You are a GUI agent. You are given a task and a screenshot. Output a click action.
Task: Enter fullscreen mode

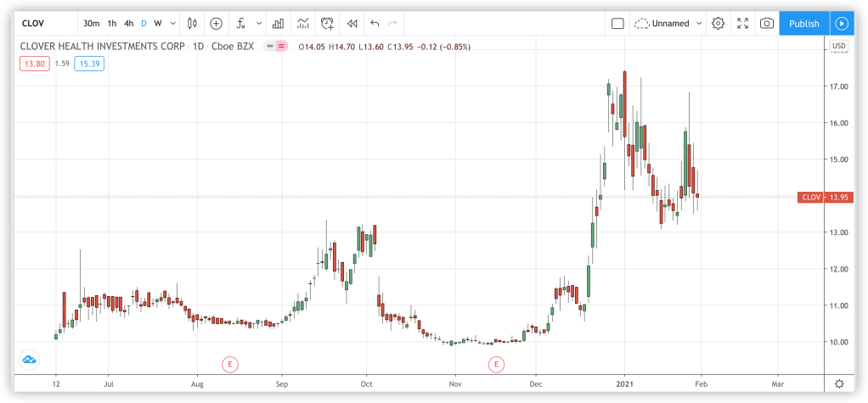click(742, 24)
